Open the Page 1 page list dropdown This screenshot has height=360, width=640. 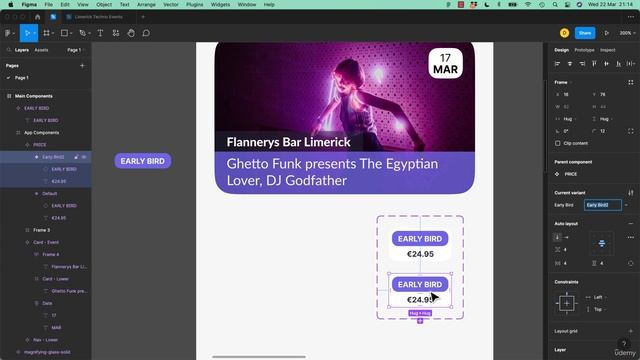[76, 50]
